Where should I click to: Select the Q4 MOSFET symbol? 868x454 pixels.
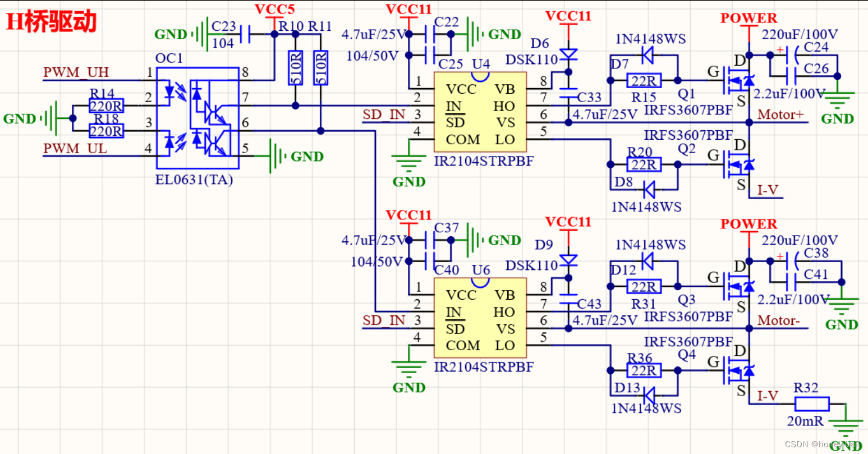(738, 370)
